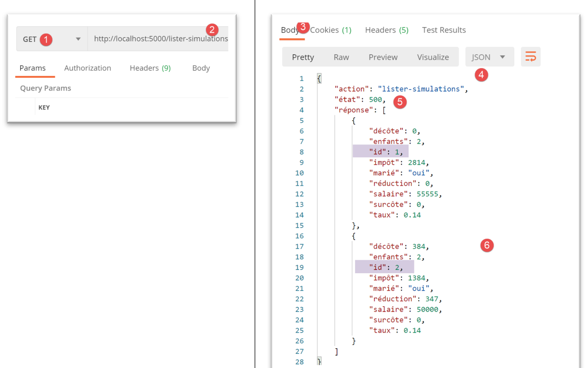Select the response Body tab
Screen dimensions: 588x368
click(x=290, y=30)
